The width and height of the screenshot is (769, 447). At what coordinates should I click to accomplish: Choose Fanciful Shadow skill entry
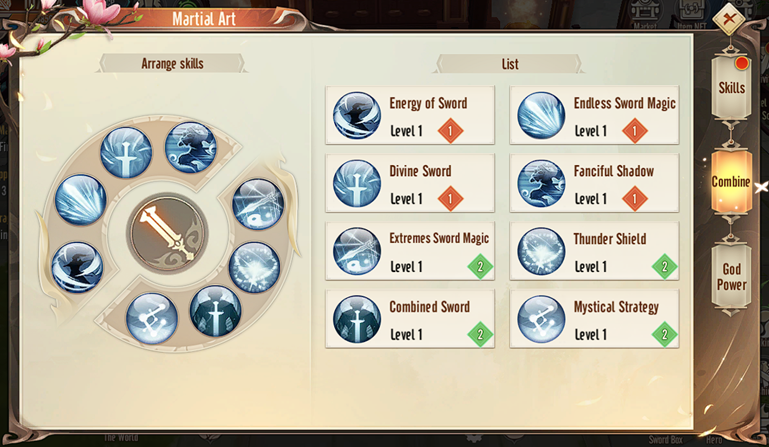click(x=594, y=183)
